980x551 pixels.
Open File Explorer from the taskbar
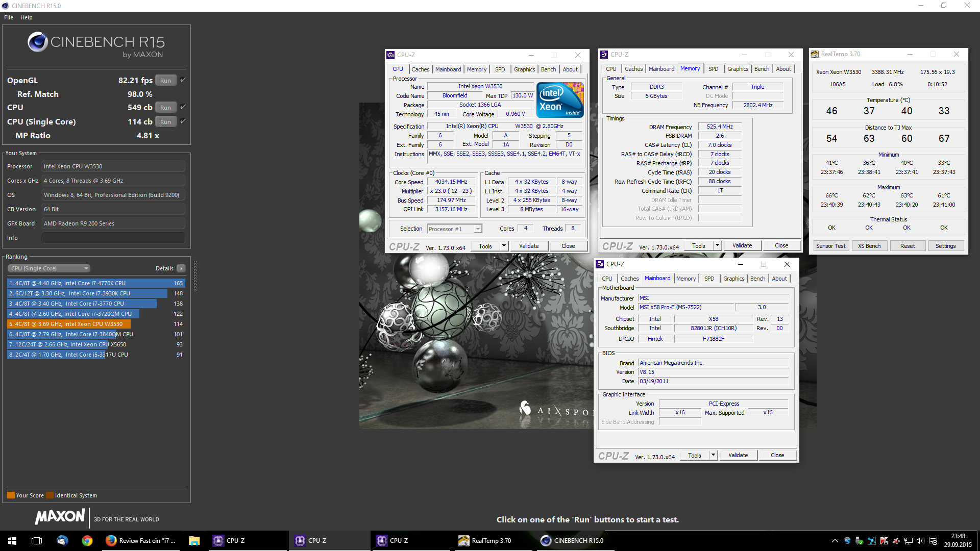click(194, 541)
